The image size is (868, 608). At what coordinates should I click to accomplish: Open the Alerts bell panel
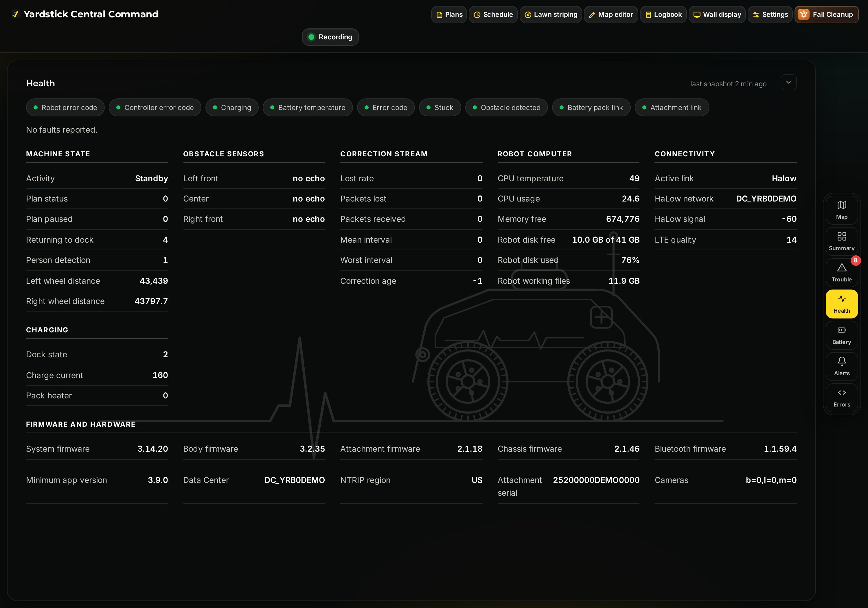(842, 366)
